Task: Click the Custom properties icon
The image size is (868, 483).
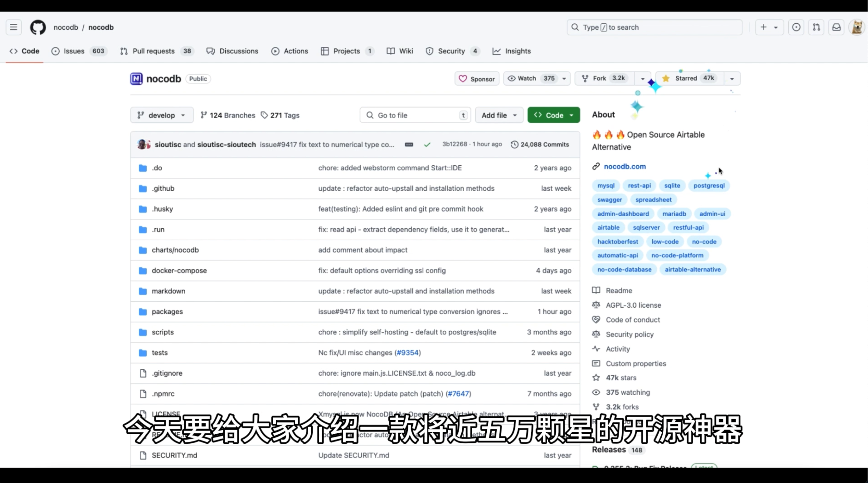Action: click(x=596, y=363)
